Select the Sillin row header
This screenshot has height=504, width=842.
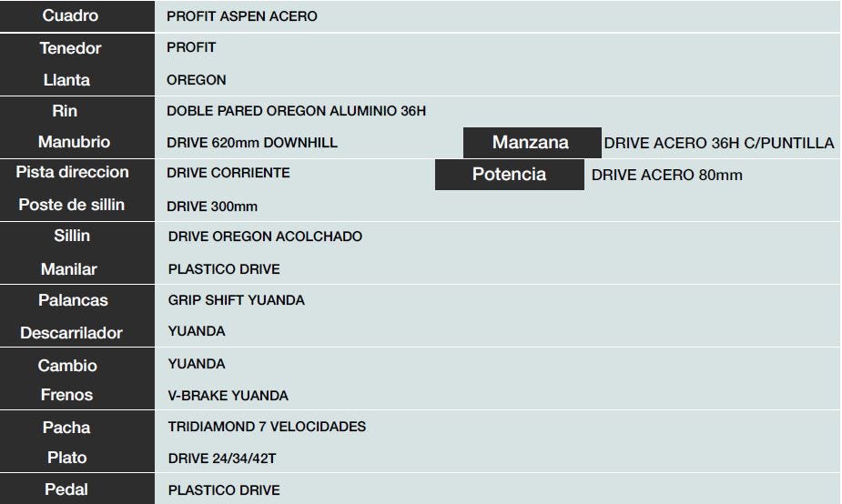72,237
